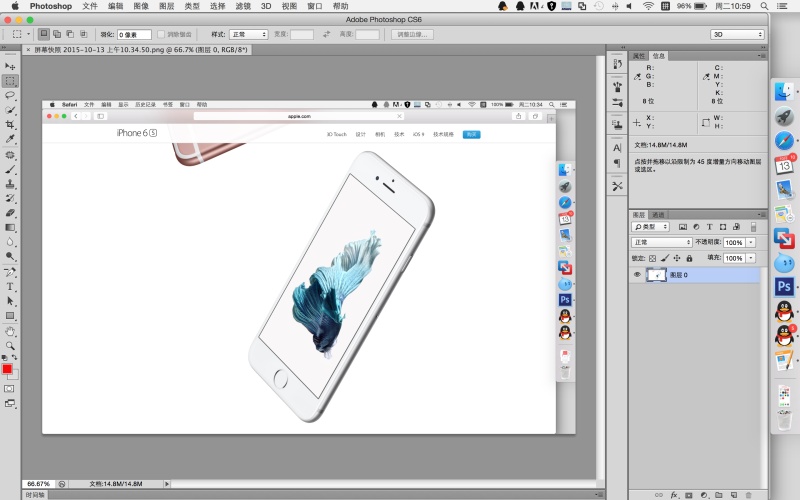Open status bar info arrow menu
Image resolution: width=800 pixels, height=500 pixels.
[x=167, y=484]
